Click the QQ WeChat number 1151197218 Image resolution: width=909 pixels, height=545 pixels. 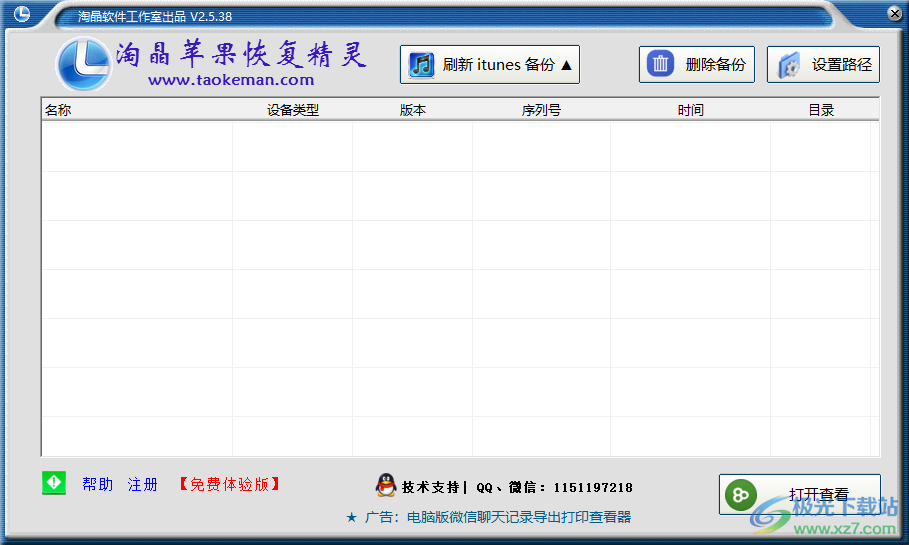(592, 488)
